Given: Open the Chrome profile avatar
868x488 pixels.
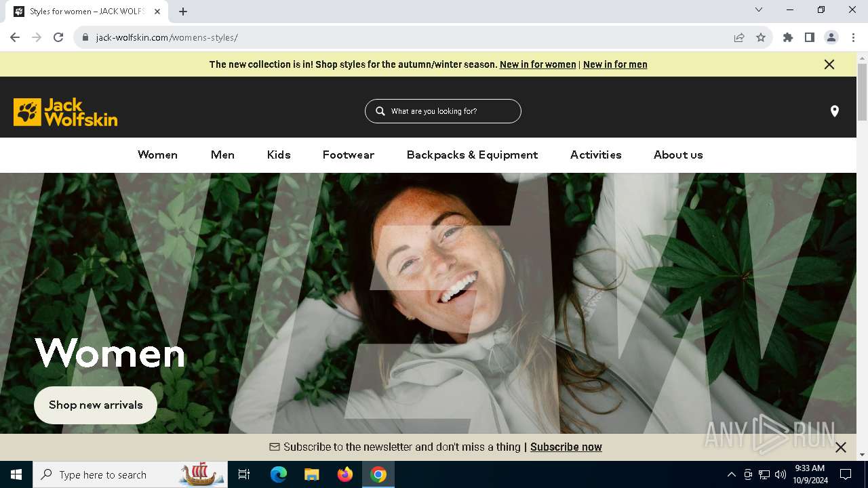Looking at the screenshot, I should (831, 37).
